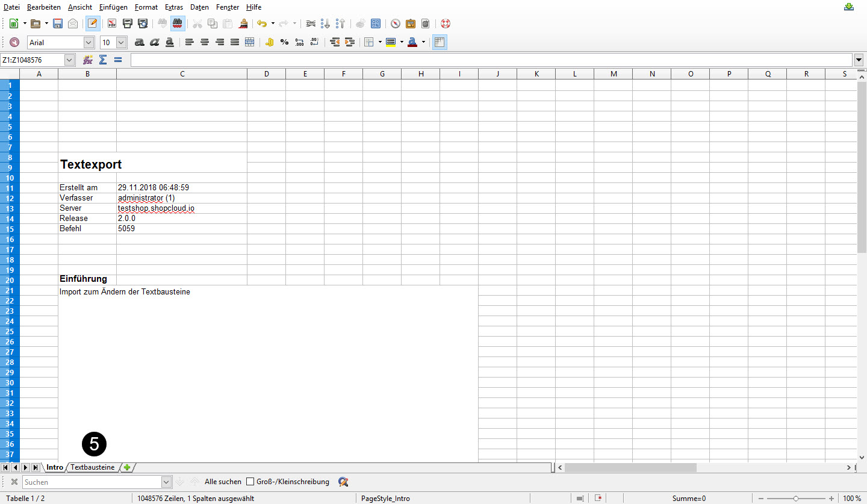Image resolution: width=867 pixels, height=504 pixels.
Task: Enable Groß-/Kleinschreibung checkbox
Action: point(250,482)
